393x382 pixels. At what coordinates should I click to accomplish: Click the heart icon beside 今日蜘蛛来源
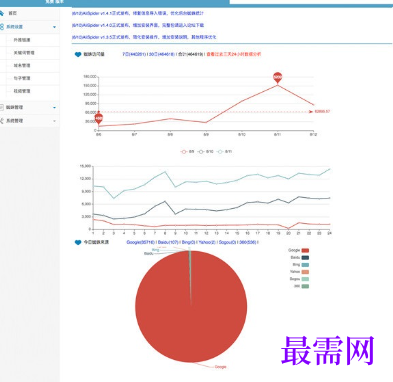pyautogui.click(x=78, y=242)
